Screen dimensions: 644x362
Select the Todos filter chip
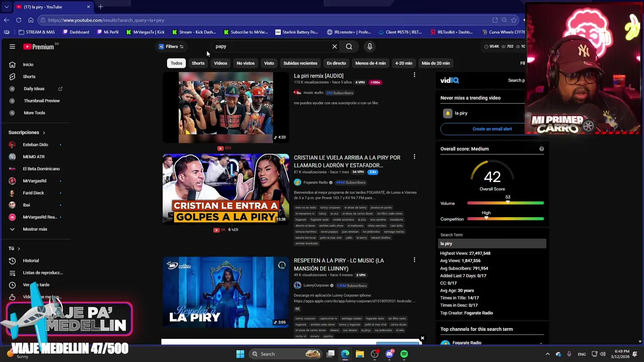176,63
